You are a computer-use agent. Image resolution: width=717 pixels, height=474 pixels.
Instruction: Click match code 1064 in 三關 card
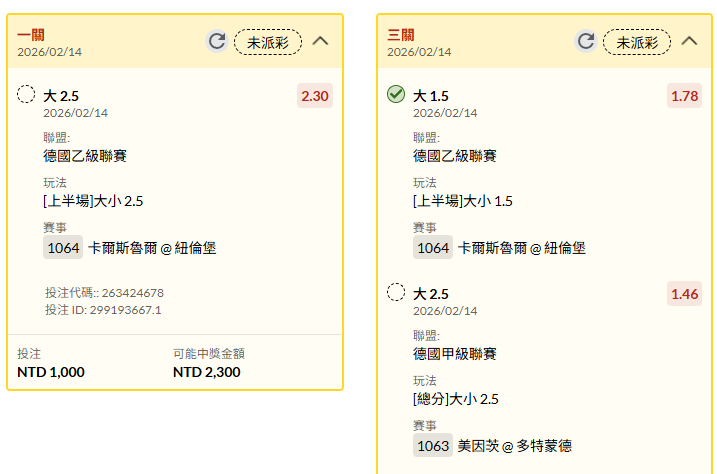(x=433, y=248)
